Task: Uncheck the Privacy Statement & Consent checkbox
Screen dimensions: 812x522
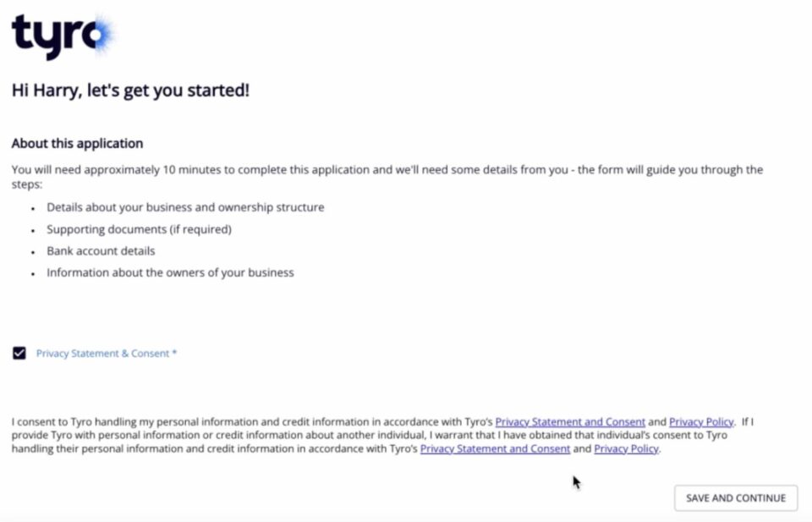Action: [19, 353]
